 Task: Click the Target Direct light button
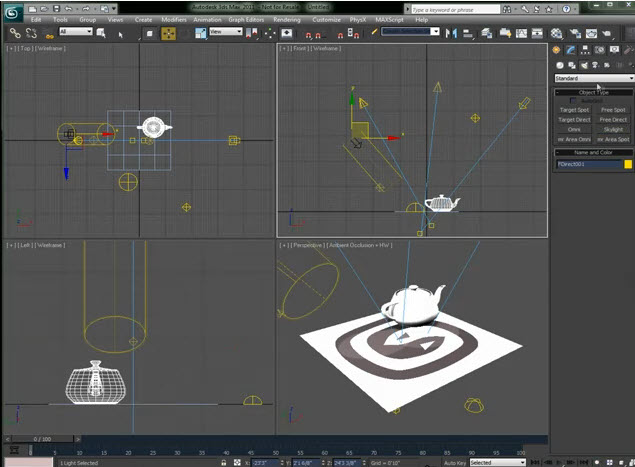tap(574, 119)
